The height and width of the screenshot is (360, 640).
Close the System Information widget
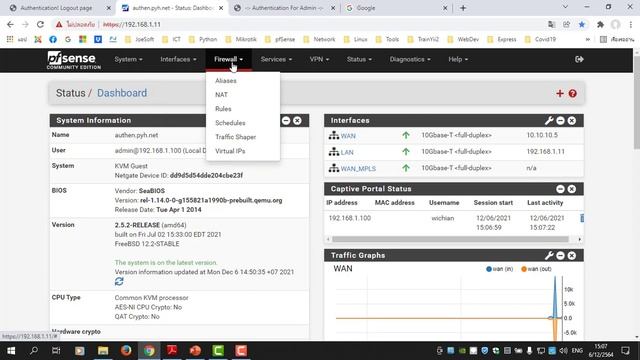297,120
